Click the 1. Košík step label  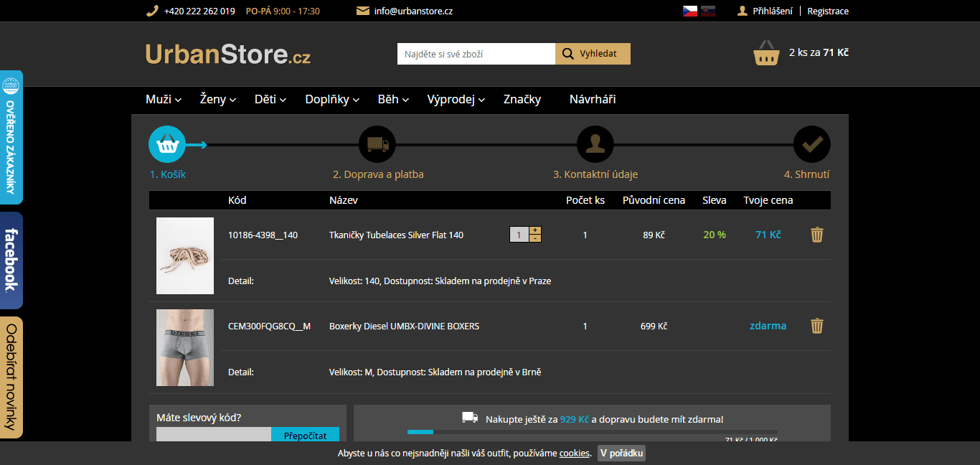(x=168, y=174)
